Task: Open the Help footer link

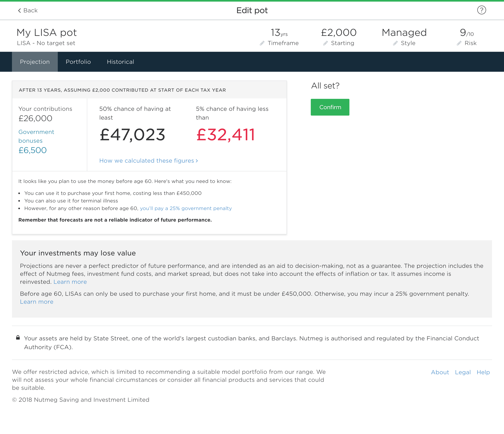Action: pos(483,372)
